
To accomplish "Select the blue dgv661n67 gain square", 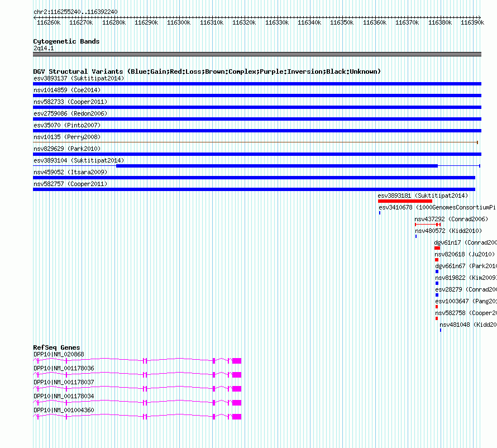I will 437,271.
